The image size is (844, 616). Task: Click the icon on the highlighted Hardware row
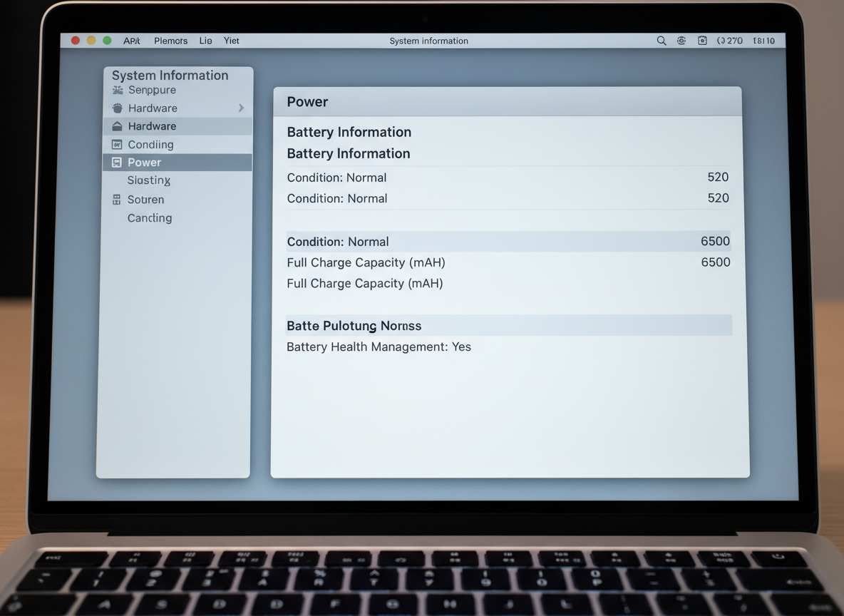coord(117,126)
